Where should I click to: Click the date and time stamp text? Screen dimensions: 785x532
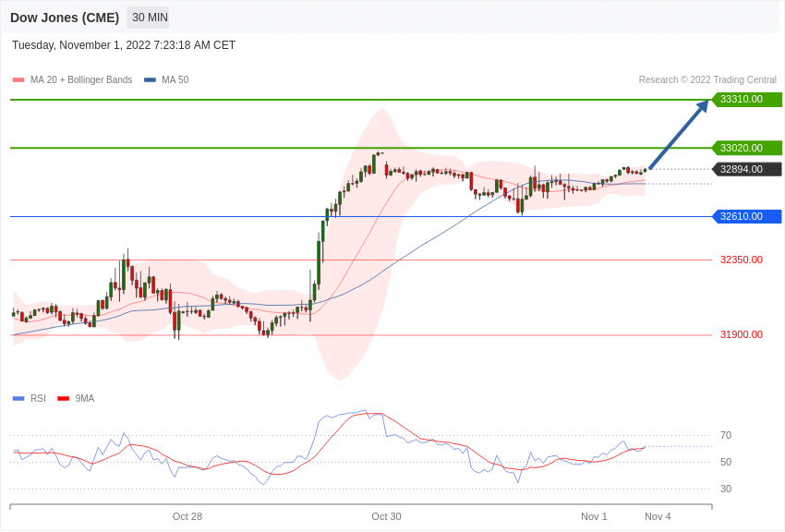pyautogui.click(x=124, y=45)
